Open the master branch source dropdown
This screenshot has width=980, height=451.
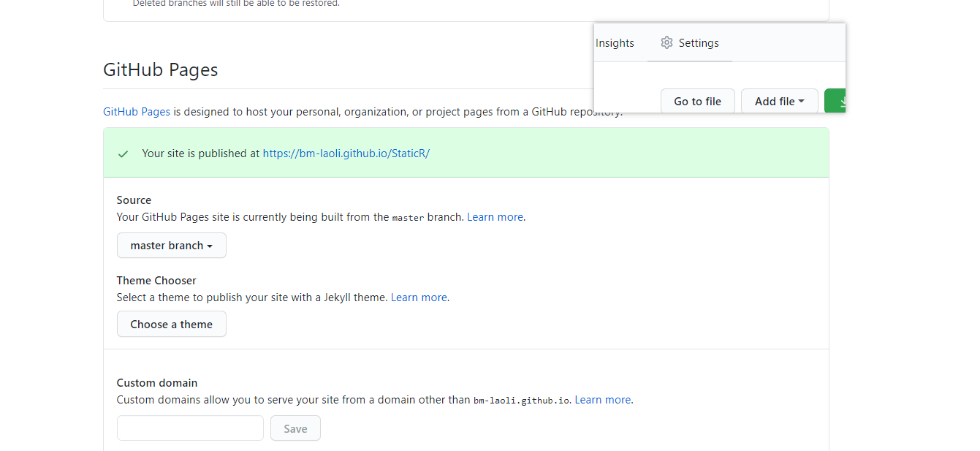(172, 246)
